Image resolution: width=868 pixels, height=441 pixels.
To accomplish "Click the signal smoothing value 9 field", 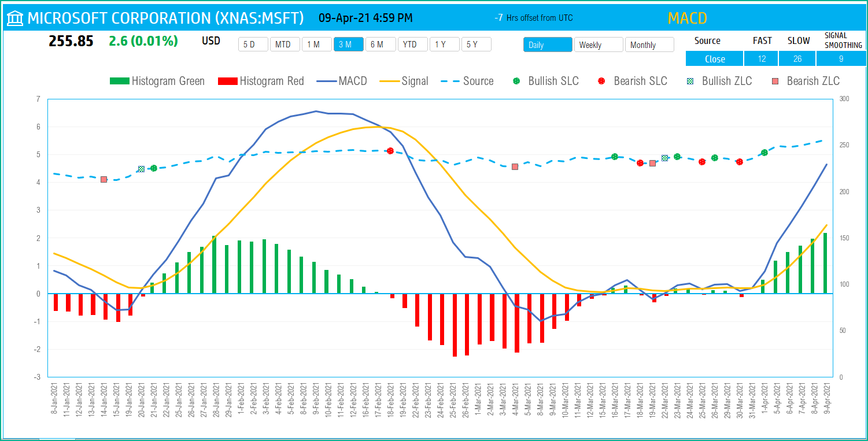I will tap(841, 59).
